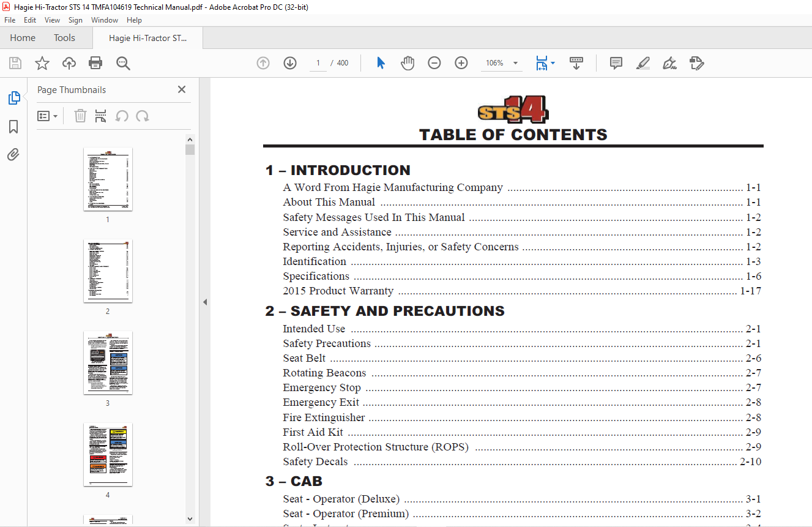The height and width of the screenshot is (527, 812).
Task: Click the stamp tool icon
Action: point(697,63)
